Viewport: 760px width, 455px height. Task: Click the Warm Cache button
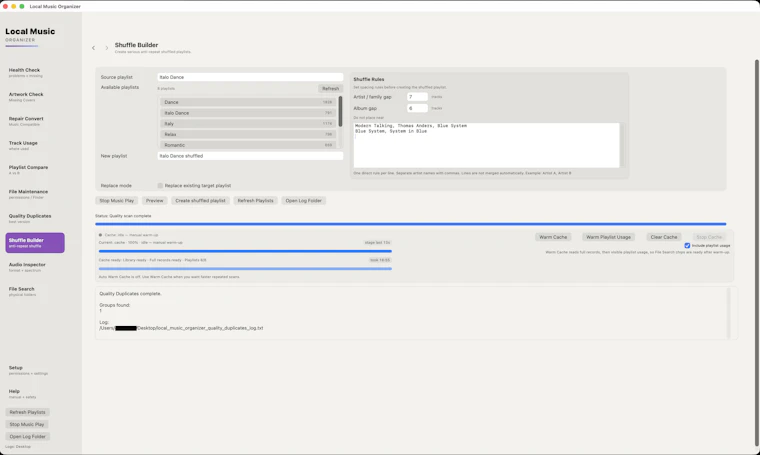pyautogui.click(x=553, y=237)
